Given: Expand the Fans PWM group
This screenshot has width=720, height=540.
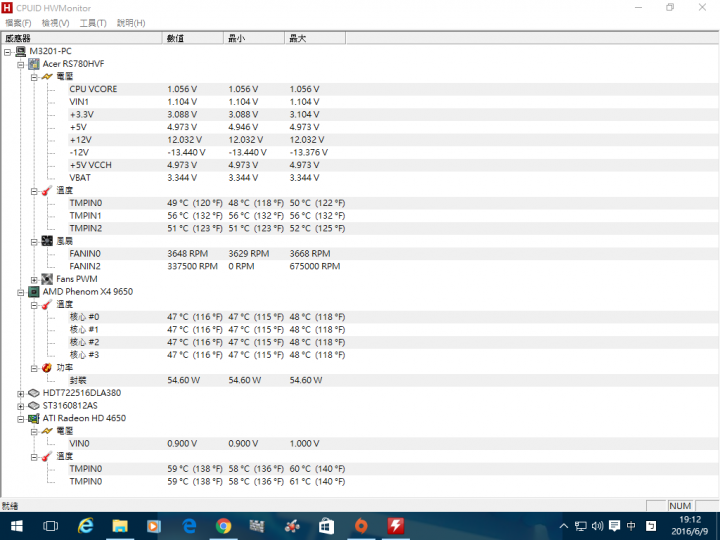Looking at the screenshot, I should coord(34,280).
